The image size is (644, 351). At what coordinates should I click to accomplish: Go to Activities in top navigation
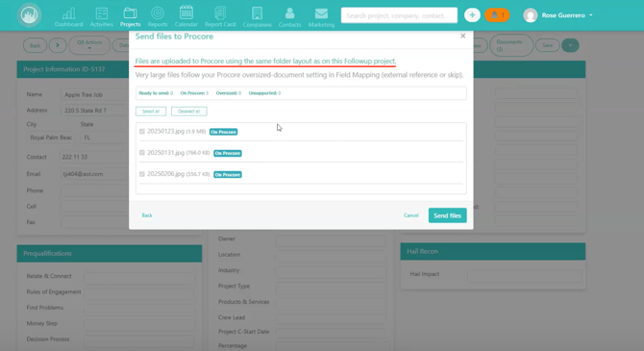[102, 17]
